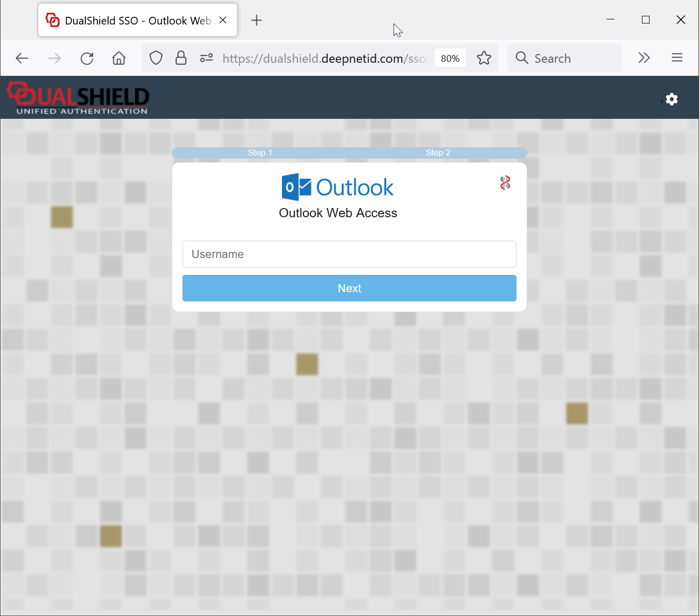Open the site permissions icon in address bar
Viewport: 699px width, 616px height.
pyautogui.click(x=206, y=58)
